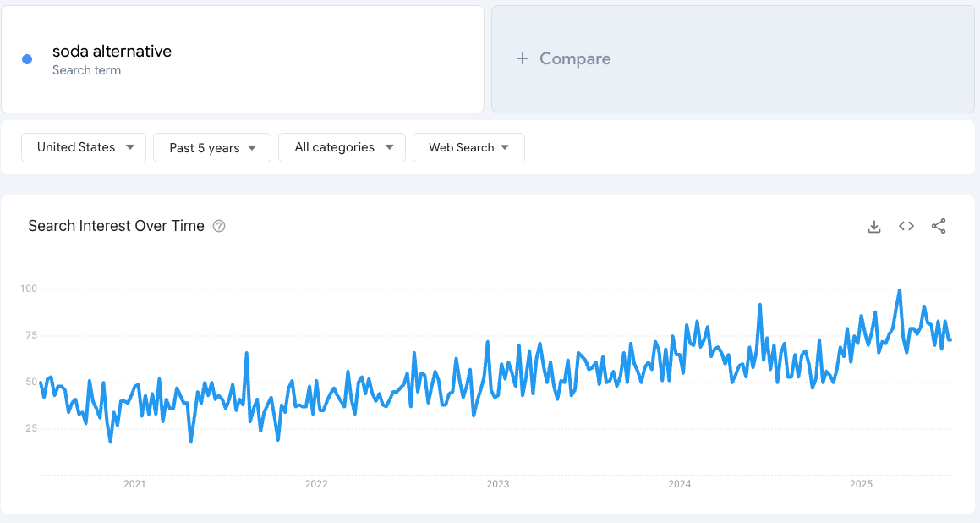
Task: Change the time range via Past 5 years dropdown
Action: (211, 147)
